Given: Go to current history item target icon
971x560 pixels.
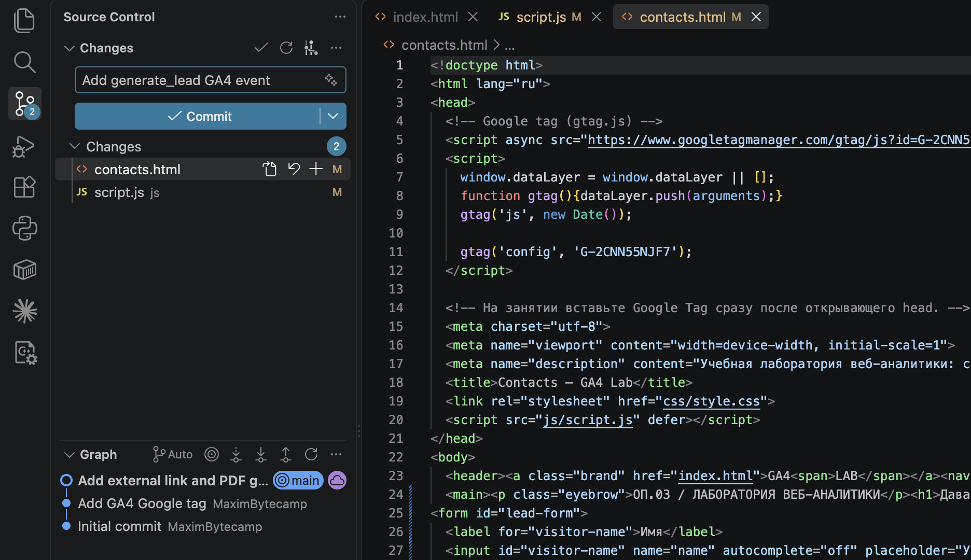Looking at the screenshot, I should (212, 454).
